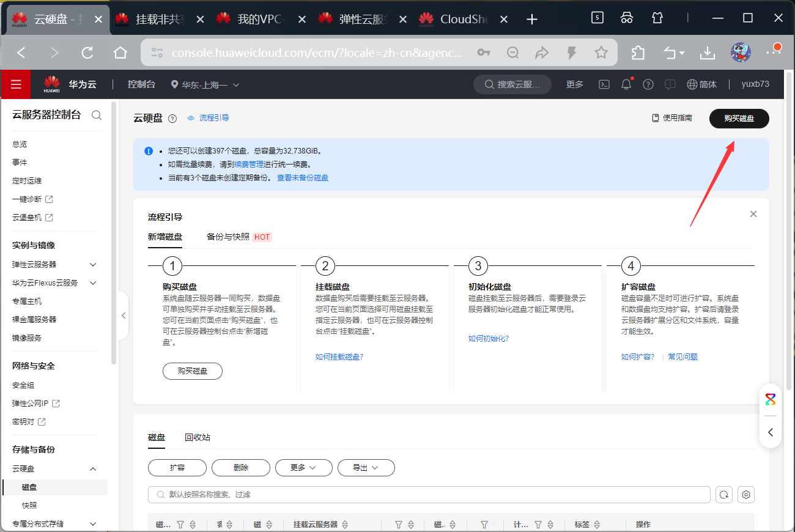Viewport: 795px width, 532px height.
Task: Switch to the CloudShell browser tab
Action: click(x=463, y=20)
